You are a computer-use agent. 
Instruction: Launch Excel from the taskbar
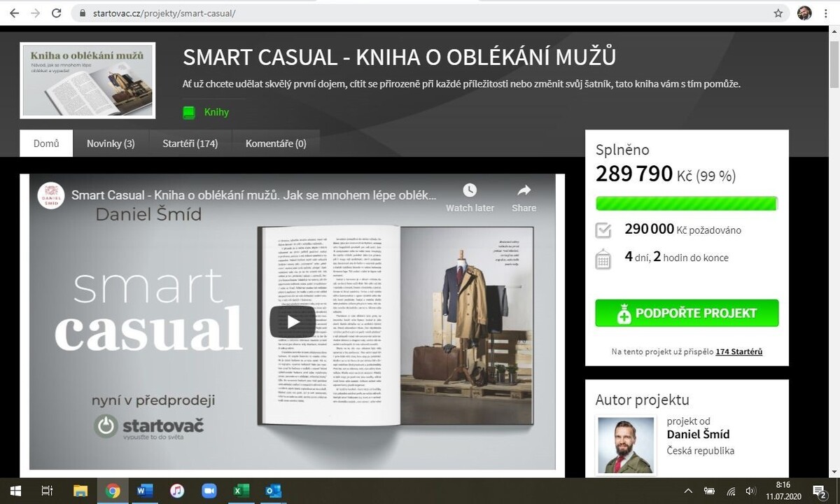click(x=241, y=491)
